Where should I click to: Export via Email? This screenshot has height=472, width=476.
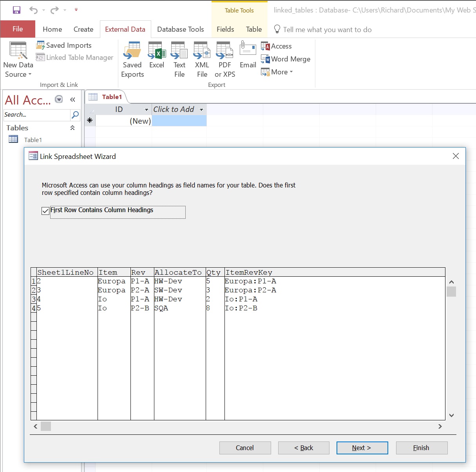point(248,55)
